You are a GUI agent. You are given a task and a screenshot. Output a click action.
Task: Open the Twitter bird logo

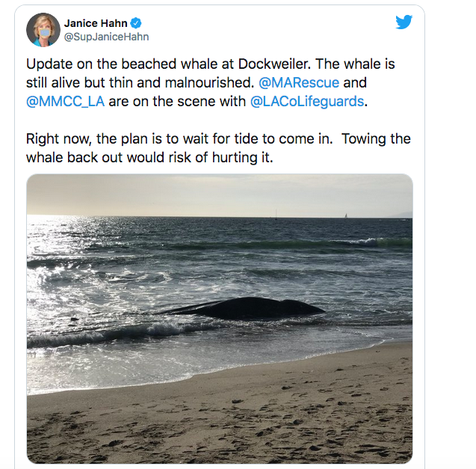coord(404,22)
